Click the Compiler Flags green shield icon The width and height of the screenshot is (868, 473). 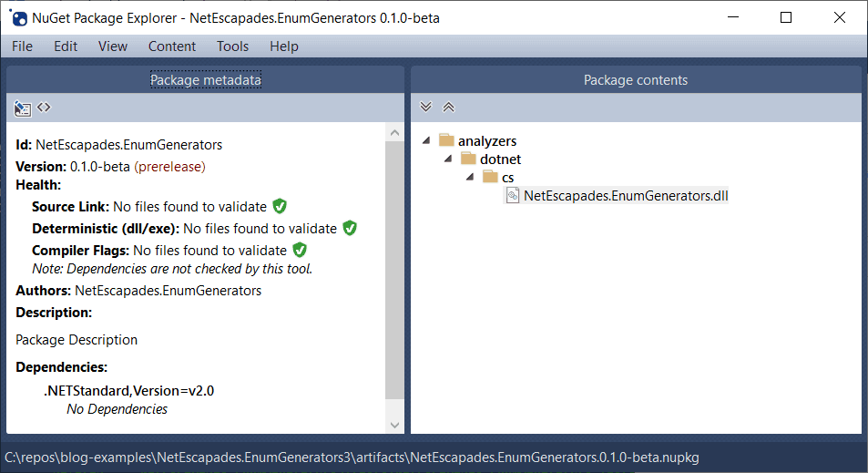pos(300,250)
